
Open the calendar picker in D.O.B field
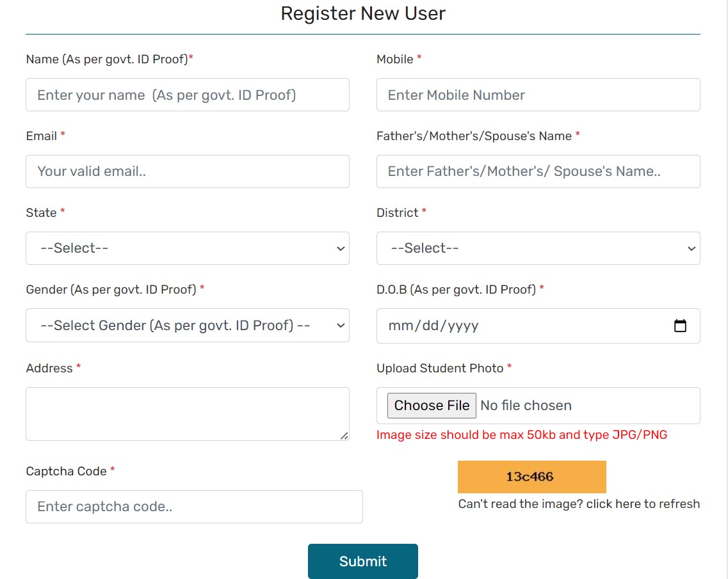pyautogui.click(x=680, y=326)
